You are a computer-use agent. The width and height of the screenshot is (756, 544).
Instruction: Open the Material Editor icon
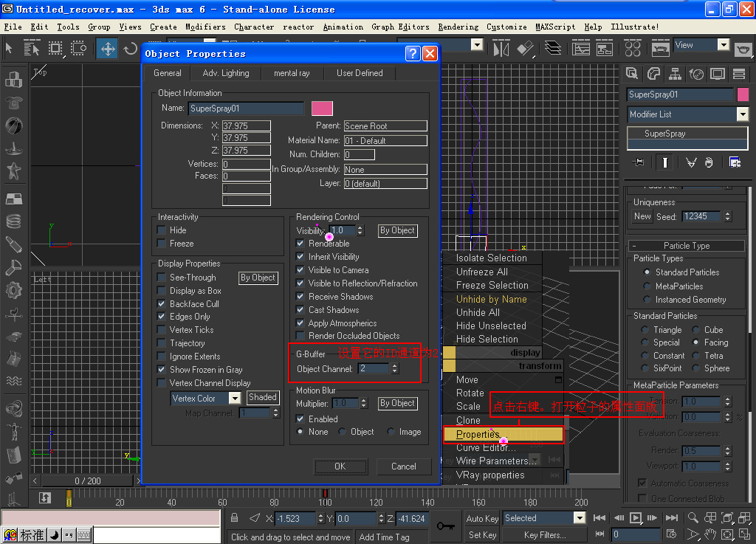(633, 49)
